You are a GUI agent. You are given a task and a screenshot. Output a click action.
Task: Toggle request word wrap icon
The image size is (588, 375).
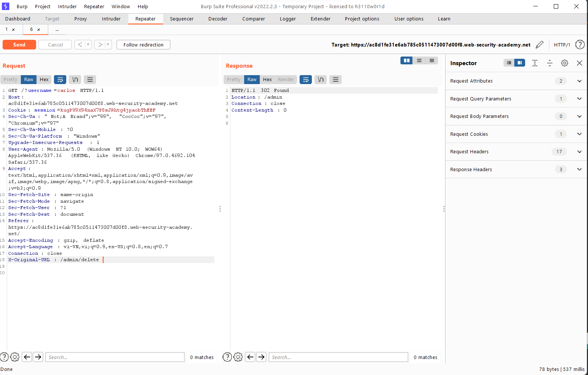click(x=60, y=80)
